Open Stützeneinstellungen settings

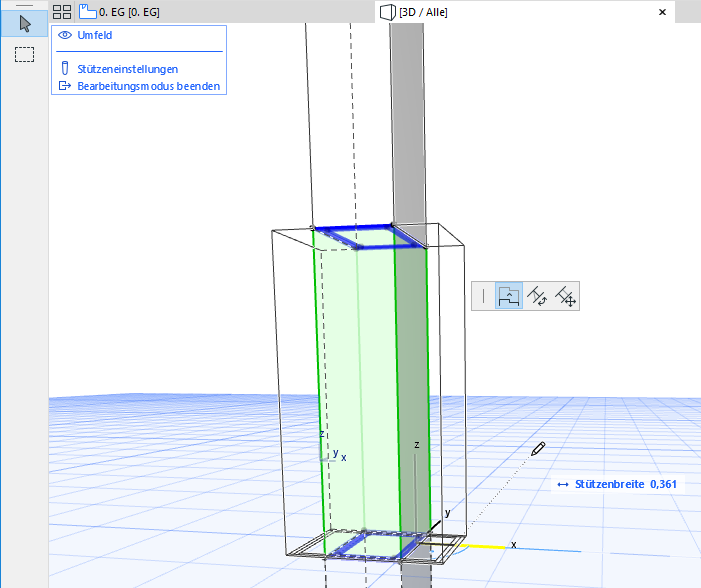[127, 69]
